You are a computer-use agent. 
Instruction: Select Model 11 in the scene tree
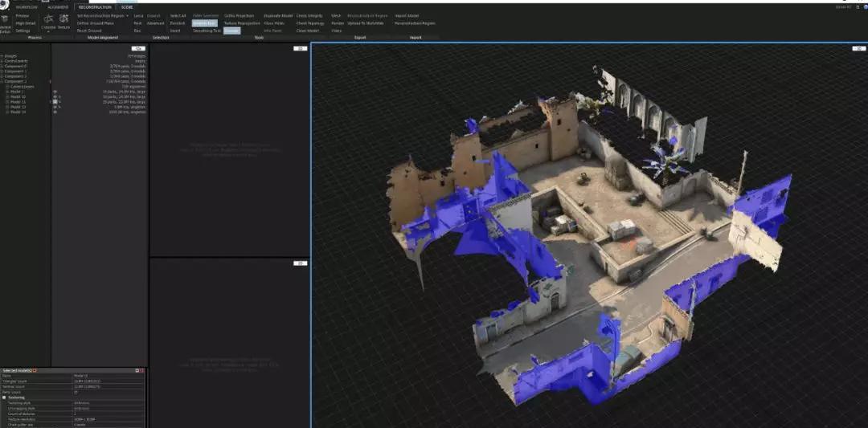[18, 102]
